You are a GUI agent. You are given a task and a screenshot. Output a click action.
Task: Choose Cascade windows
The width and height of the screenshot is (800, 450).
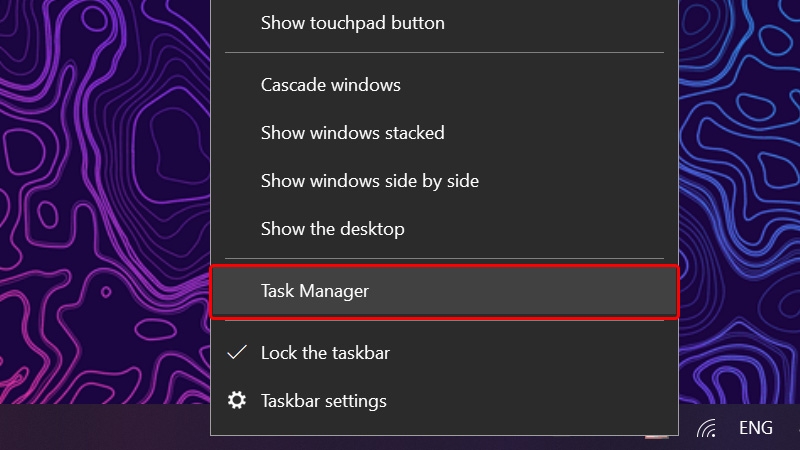point(444,85)
